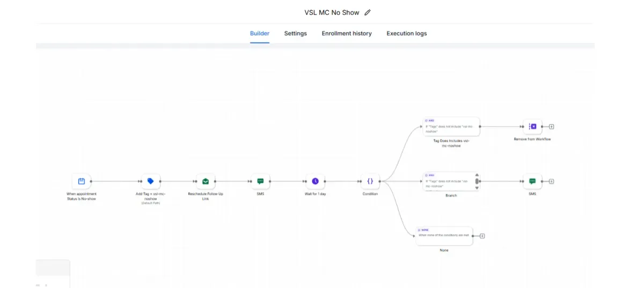644x288 pixels.
Task: Open the Execution logs tab
Action: coord(407,33)
